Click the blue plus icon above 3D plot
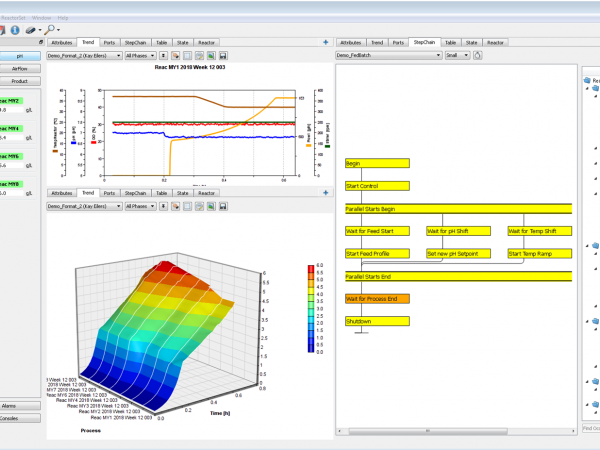 click(326, 192)
